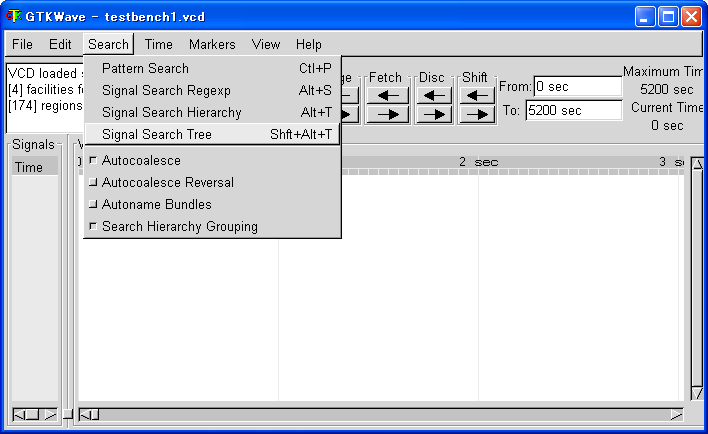708x434 pixels.
Task: Choose Signal Search Tree entry
Action: (212, 134)
